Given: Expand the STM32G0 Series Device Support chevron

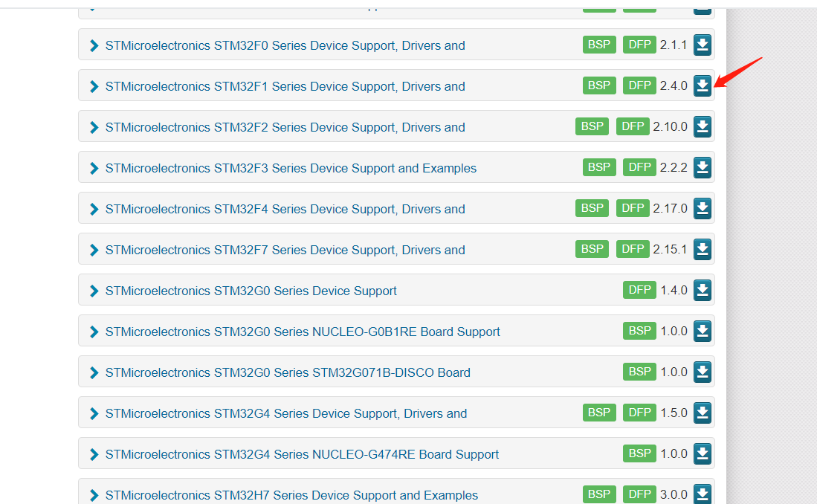Looking at the screenshot, I should click(94, 291).
